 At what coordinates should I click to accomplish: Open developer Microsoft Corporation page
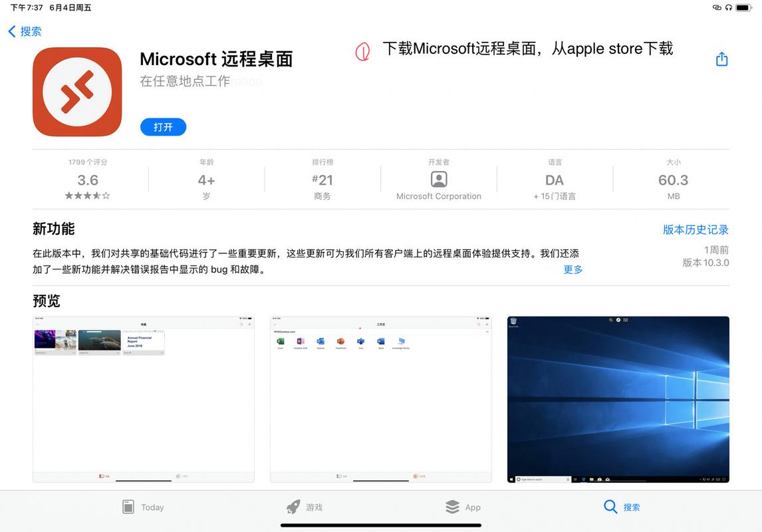point(438,180)
